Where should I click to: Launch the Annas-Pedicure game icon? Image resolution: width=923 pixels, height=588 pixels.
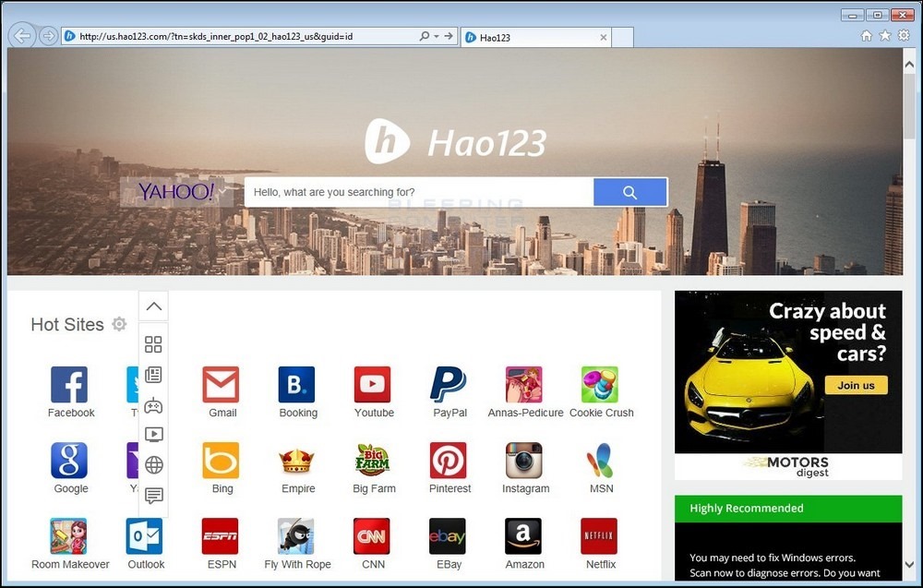[x=524, y=384]
